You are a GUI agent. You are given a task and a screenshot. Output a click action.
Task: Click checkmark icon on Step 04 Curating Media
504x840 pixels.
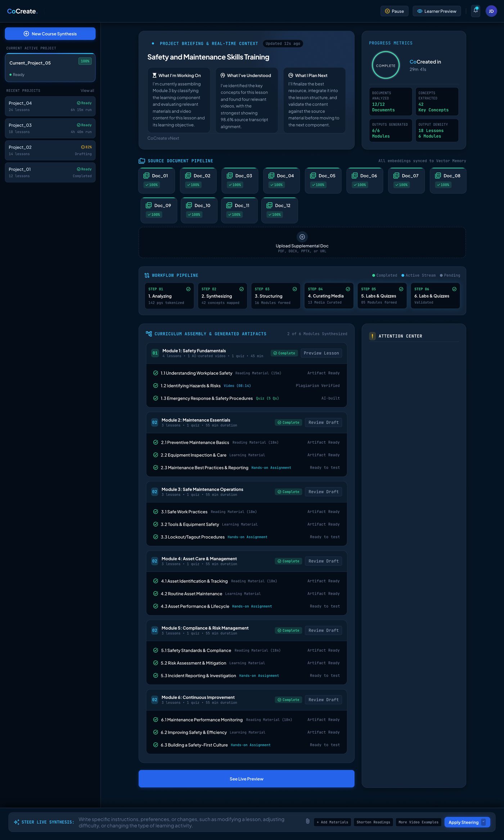[x=348, y=289]
